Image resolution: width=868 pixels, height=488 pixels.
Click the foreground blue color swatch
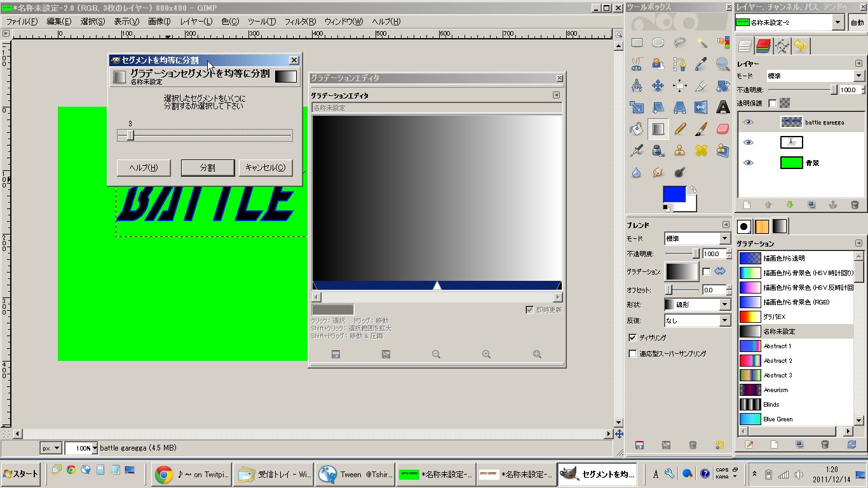click(674, 194)
